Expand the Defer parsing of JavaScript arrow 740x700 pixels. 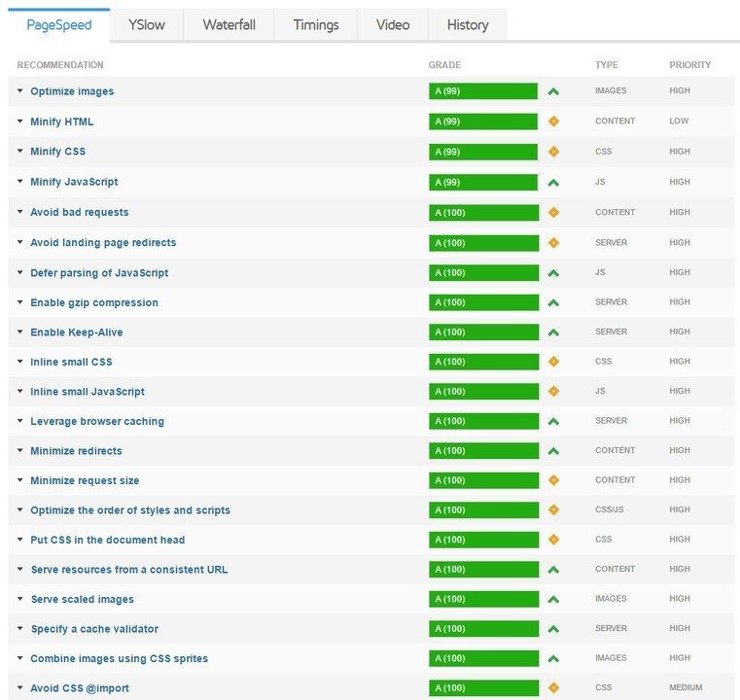coord(20,273)
